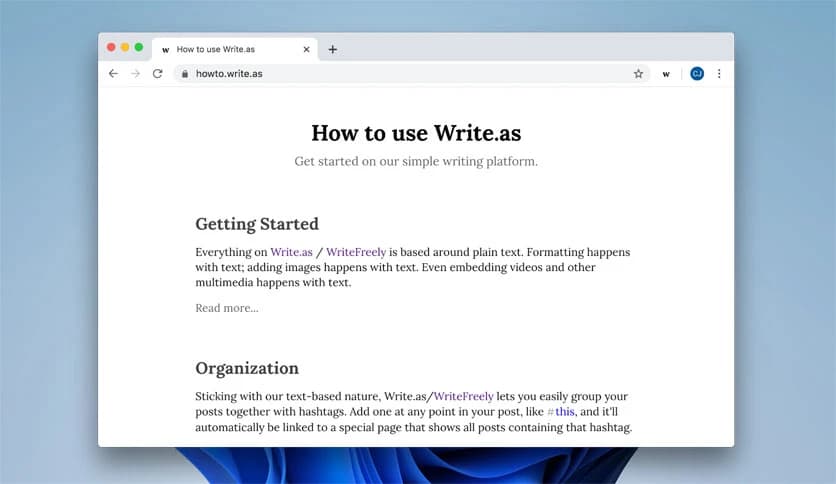Image resolution: width=836 pixels, height=484 pixels.
Task: Click the 'Getting Started' heading
Action: 257,224
